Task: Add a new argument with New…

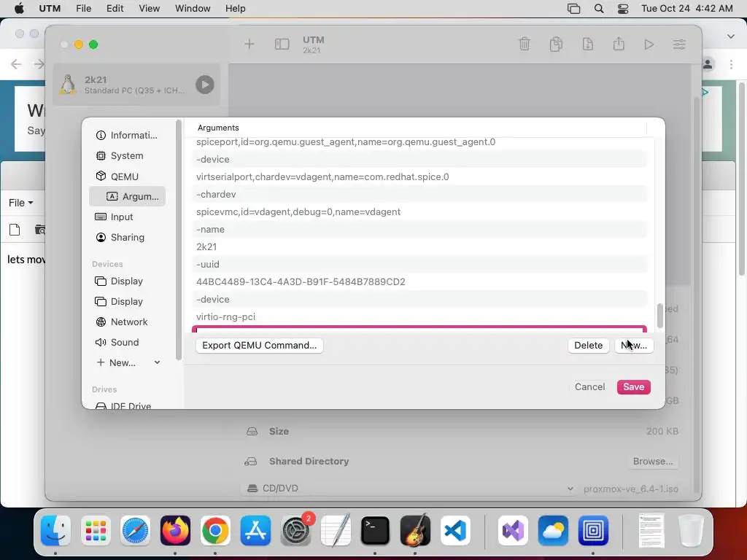Action: tap(634, 345)
